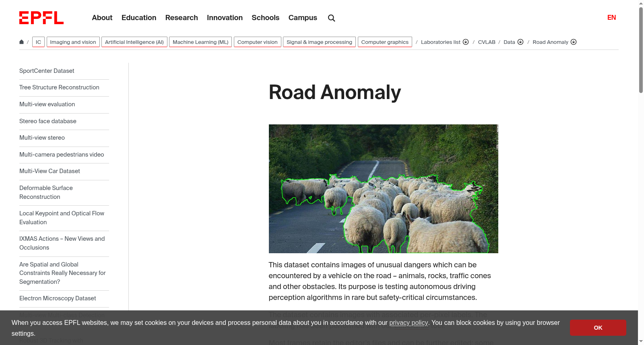Open Tree Structure Reconstruction in sidebar

click(59, 87)
